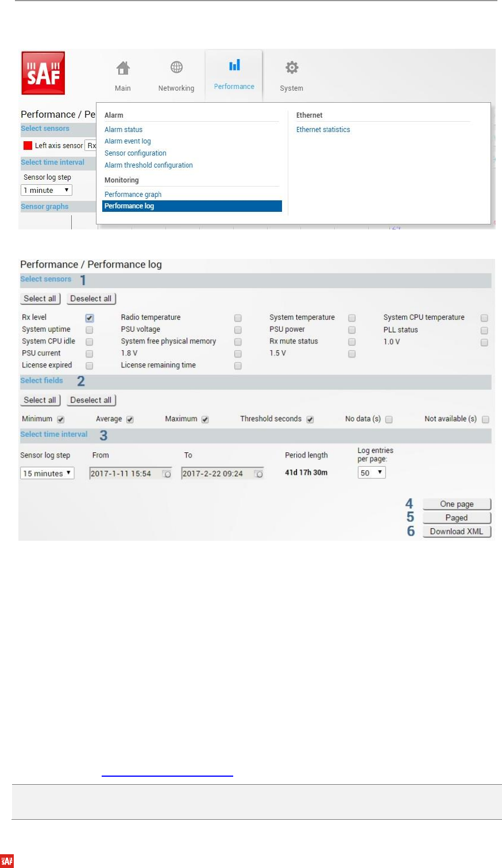
Task: Enable System CPU idle checkbox
Action: (90, 342)
